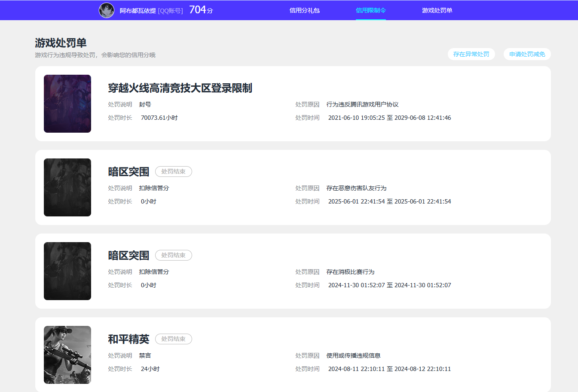Select the 70073.61小时 duration value

coord(159,118)
